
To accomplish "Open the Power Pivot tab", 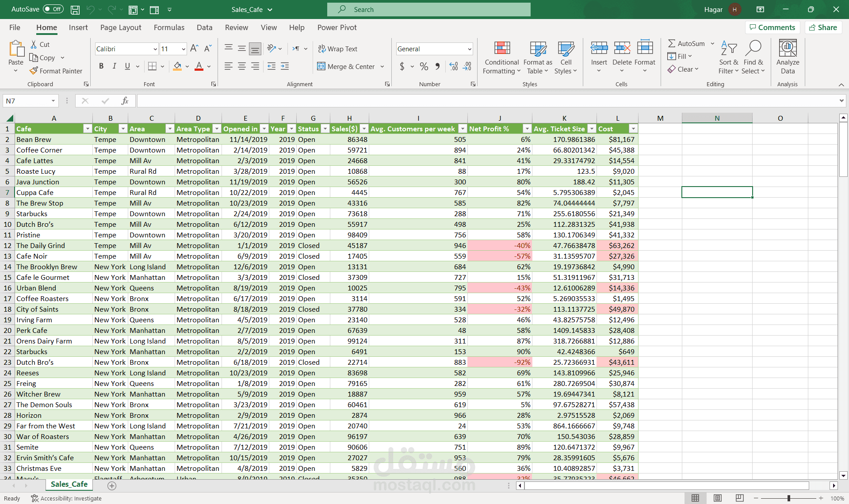I will click(x=337, y=27).
